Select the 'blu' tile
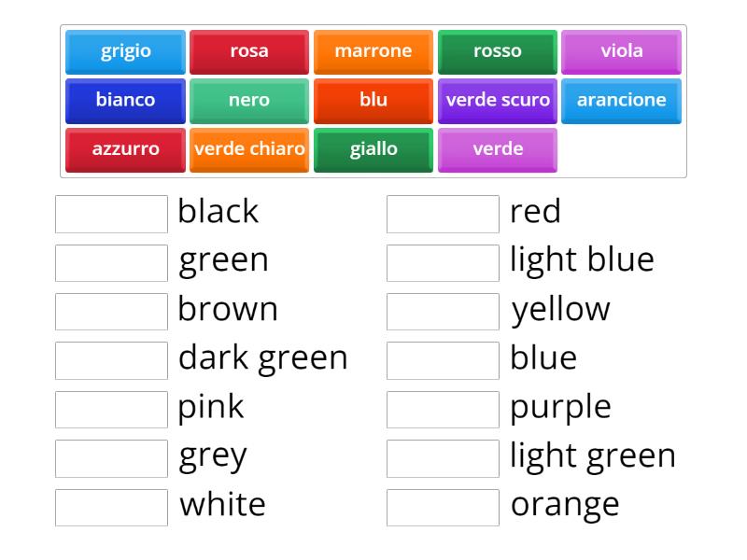 pyautogui.click(x=373, y=100)
